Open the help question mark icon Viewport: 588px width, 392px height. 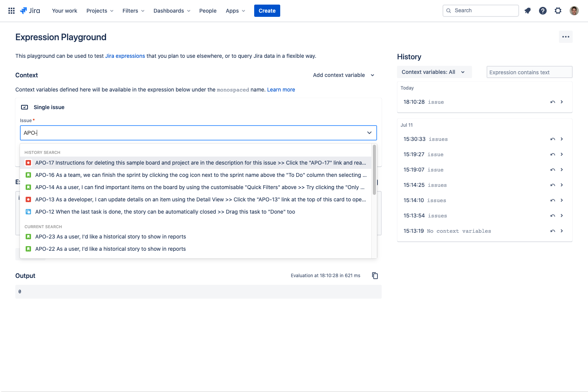point(543,11)
